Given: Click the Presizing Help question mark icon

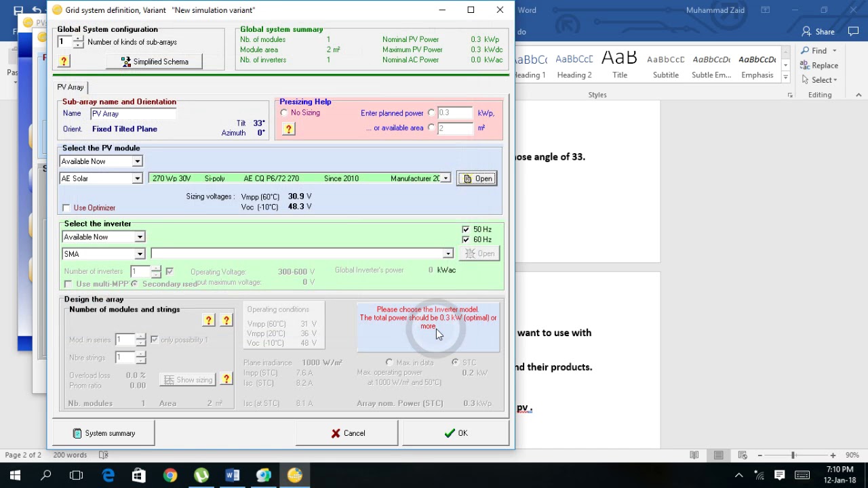Looking at the screenshot, I should click(x=289, y=129).
